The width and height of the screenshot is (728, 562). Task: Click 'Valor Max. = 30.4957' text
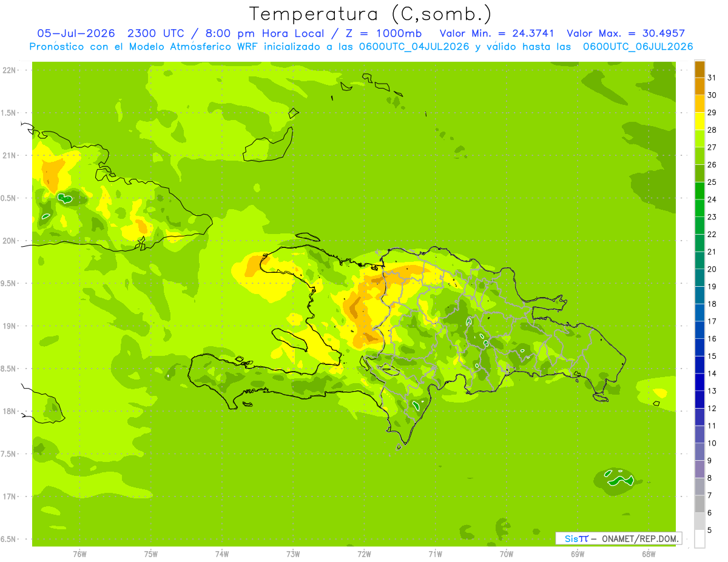coord(625,33)
